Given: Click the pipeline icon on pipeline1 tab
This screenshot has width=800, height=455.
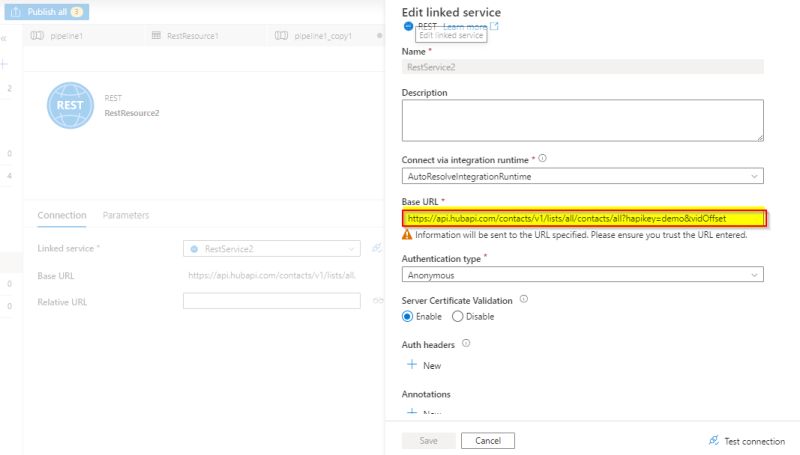Looking at the screenshot, I should (x=37, y=35).
